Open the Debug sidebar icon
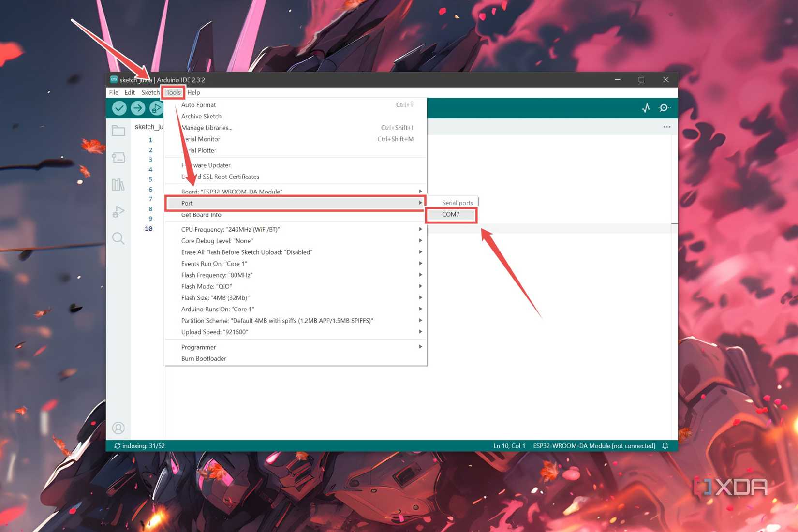 (118, 212)
